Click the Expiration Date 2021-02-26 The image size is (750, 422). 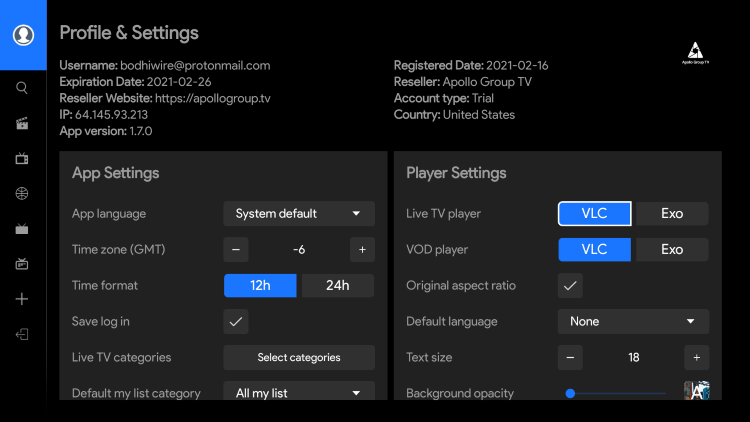click(135, 82)
